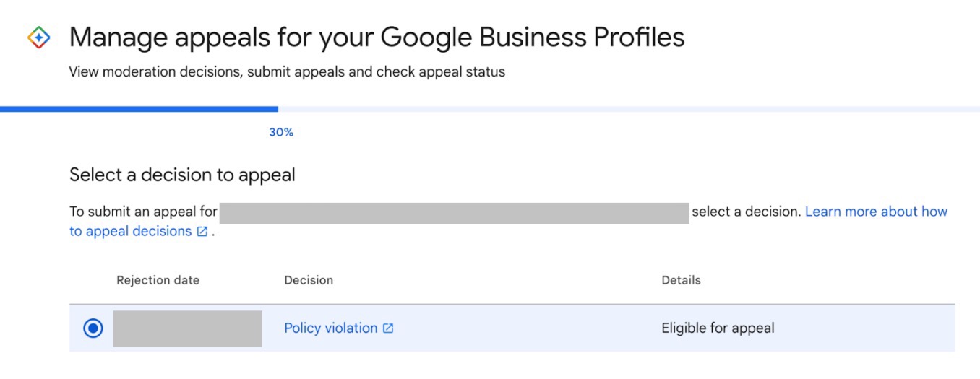980x379 pixels.
Task: Click the filled blue portion of progress bar
Action: [139, 109]
